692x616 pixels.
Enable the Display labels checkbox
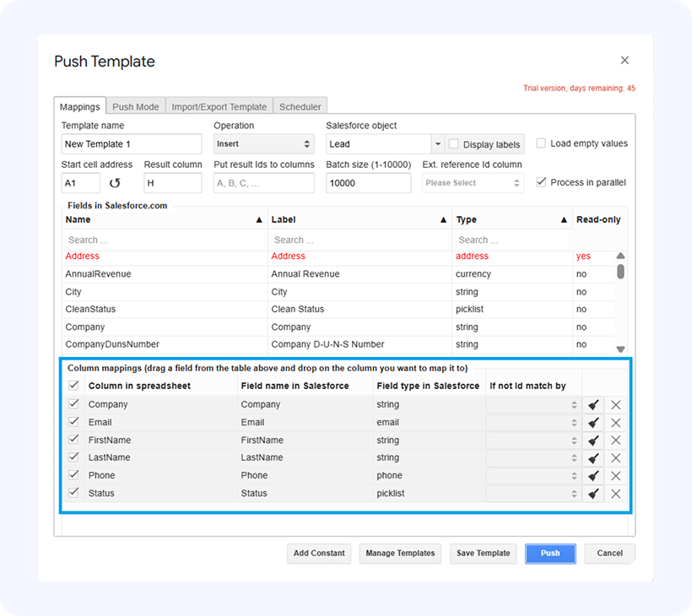point(454,143)
